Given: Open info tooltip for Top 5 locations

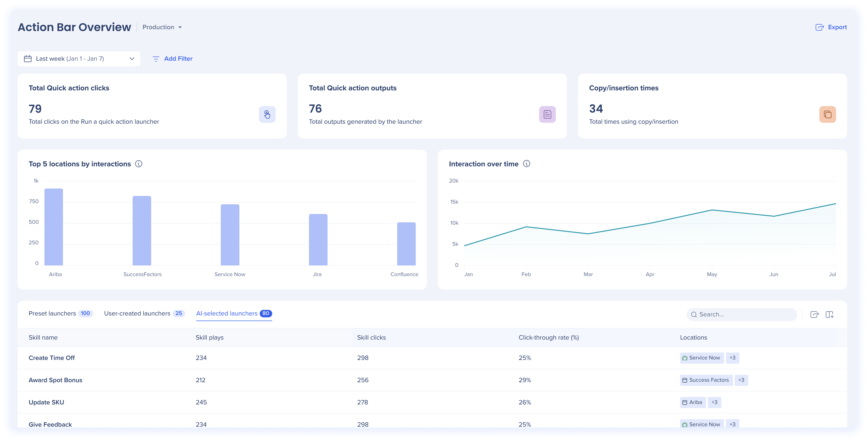Looking at the screenshot, I should tap(139, 164).
